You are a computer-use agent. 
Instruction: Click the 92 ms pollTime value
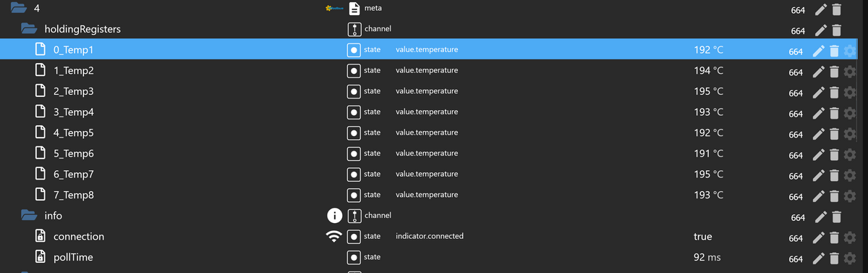tap(707, 258)
